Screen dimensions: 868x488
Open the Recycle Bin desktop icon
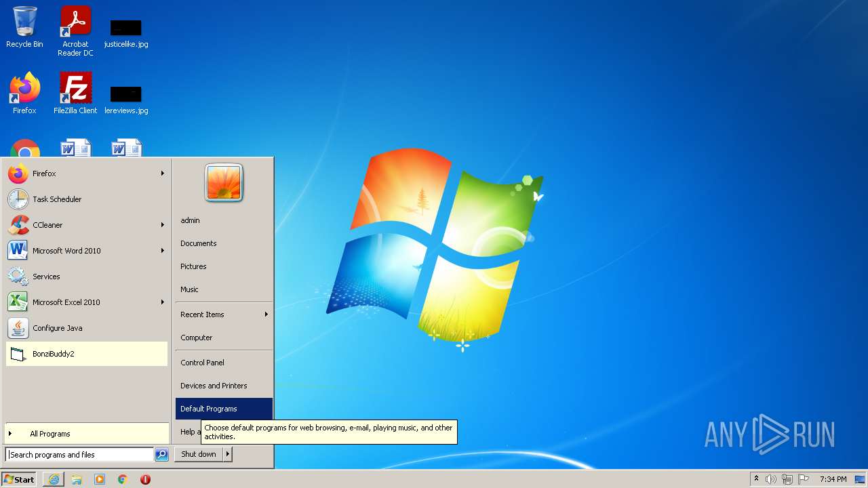tap(24, 27)
